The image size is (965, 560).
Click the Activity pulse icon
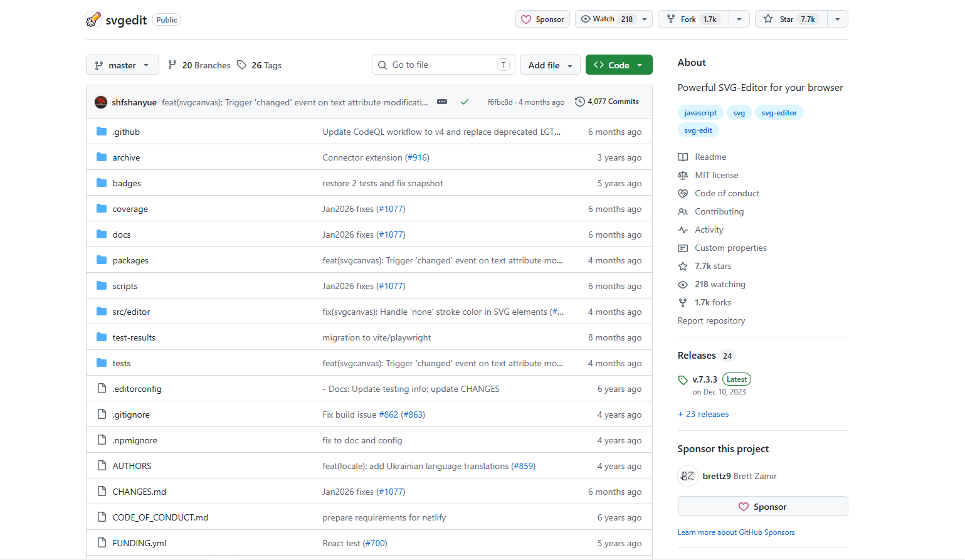pyautogui.click(x=683, y=230)
